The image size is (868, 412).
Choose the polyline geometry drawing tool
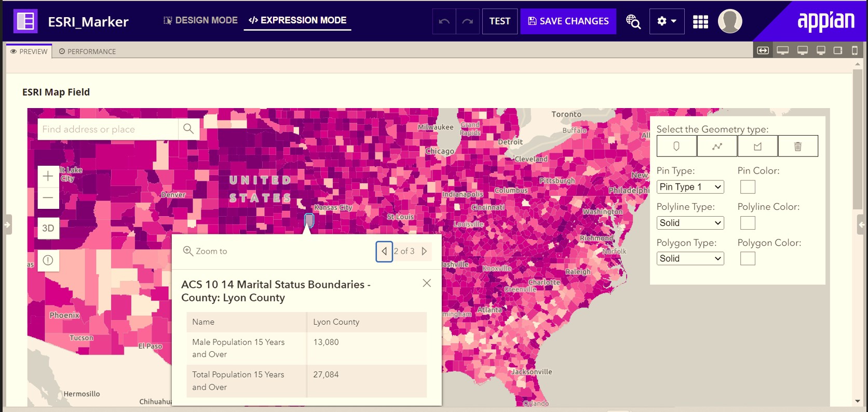pyautogui.click(x=717, y=146)
